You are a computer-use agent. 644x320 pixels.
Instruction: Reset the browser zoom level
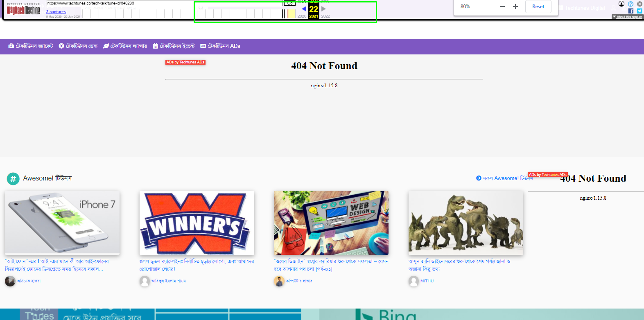click(538, 7)
